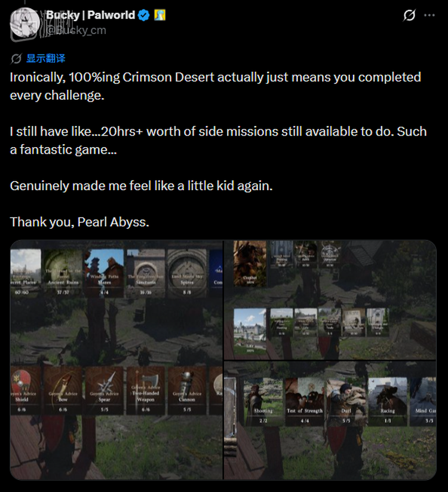This screenshot has height=492, width=448.
Task: Open the top-right game screenshot
Action: click(330, 300)
